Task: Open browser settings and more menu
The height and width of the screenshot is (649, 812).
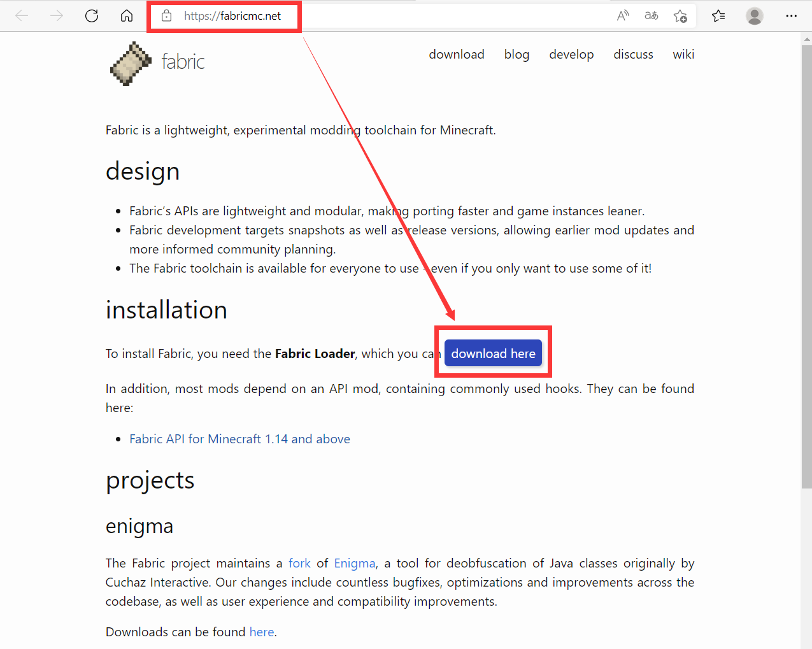Action: [x=791, y=16]
